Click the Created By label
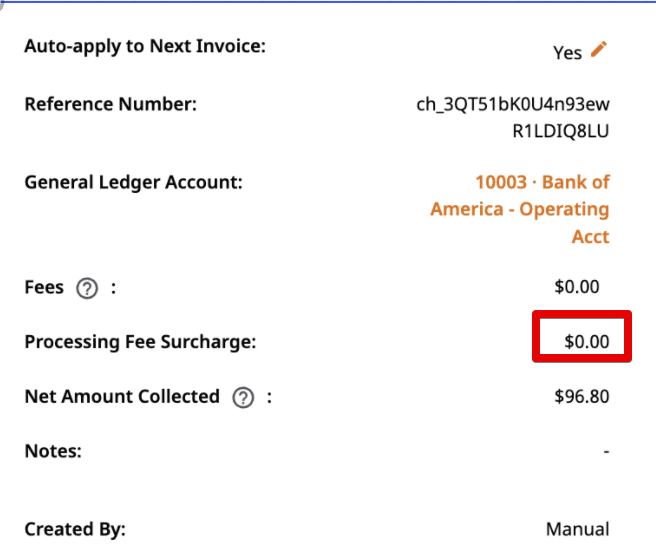This screenshot has width=656, height=550. click(x=75, y=530)
